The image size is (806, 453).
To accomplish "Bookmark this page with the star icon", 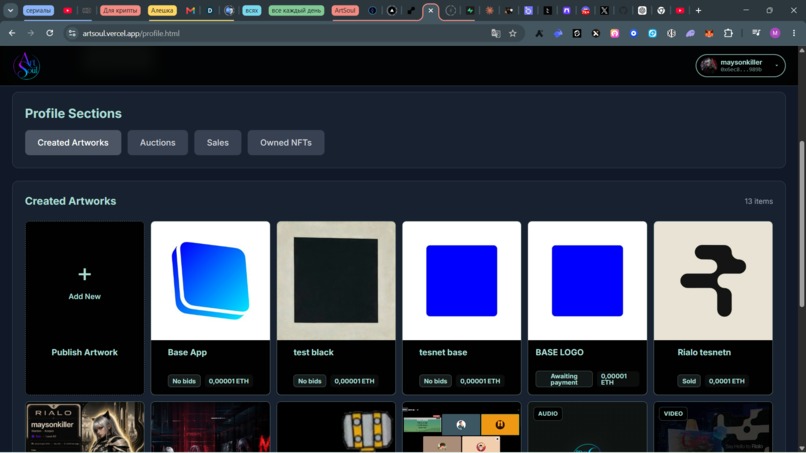I will click(x=512, y=33).
